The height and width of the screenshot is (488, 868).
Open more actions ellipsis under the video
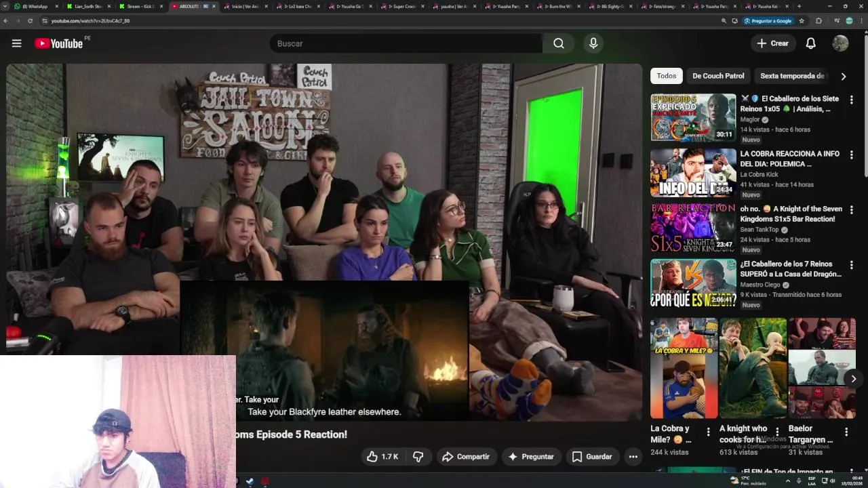point(633,457)
